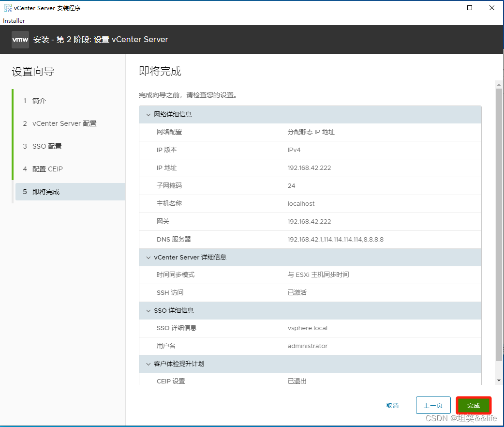Click the scrollbar up arrow
This screenshot has height=427, width=504.
pos(499,85)
